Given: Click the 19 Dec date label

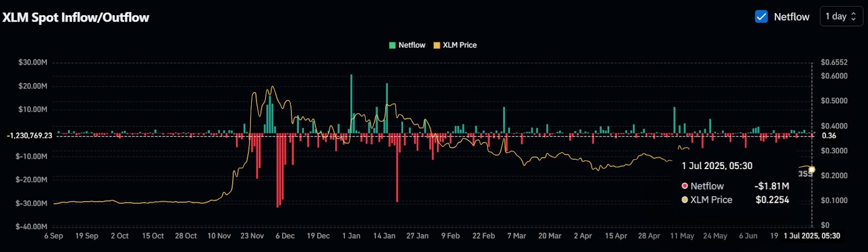Looking at the screenshot, I should tap(318, 236).
